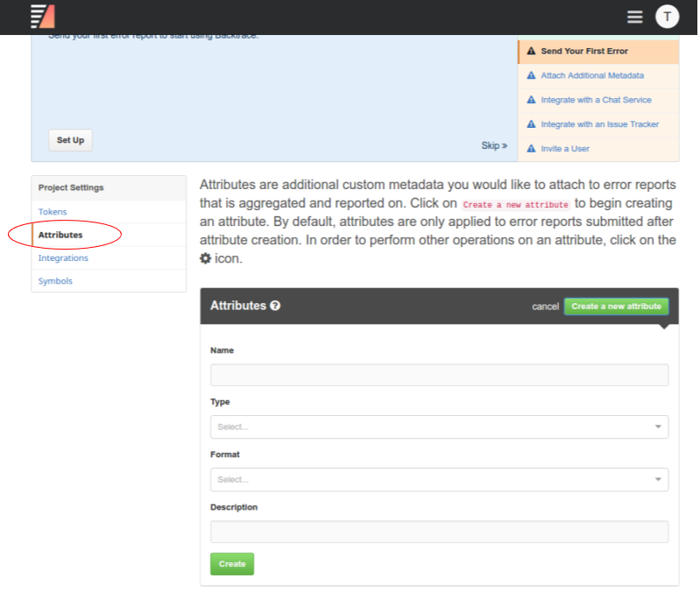Open the hamburger menu icon
The height and width of the screenshot is (599, 700).
coord(635,17)
